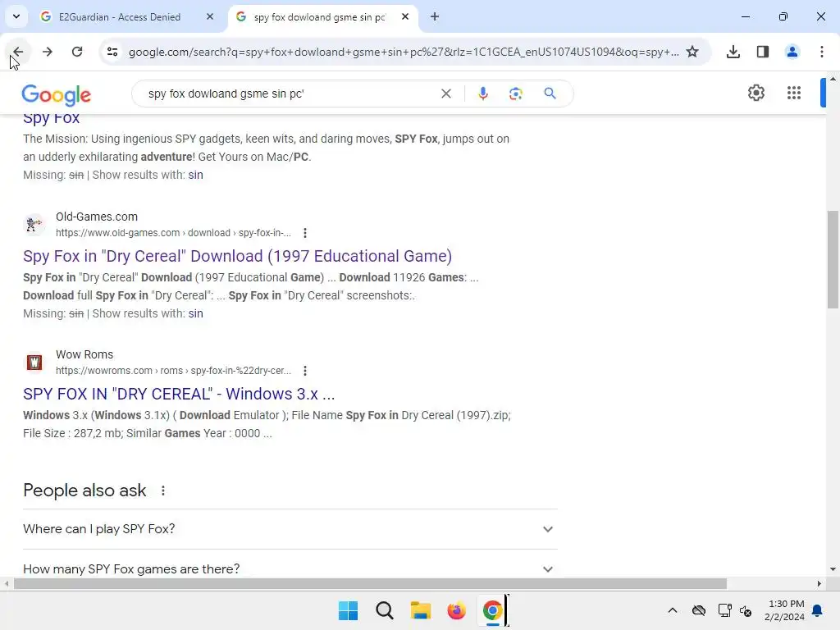This screenshot has width=840, height=630.
Task: Open Windows taskbar search
Action: tap(384, 610)
